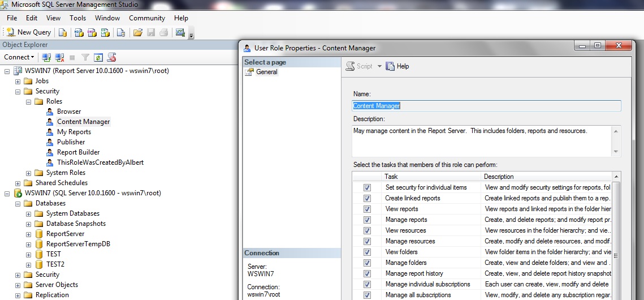Click the TEST2 database icon
644x300 pixels.
coord(39,264)
